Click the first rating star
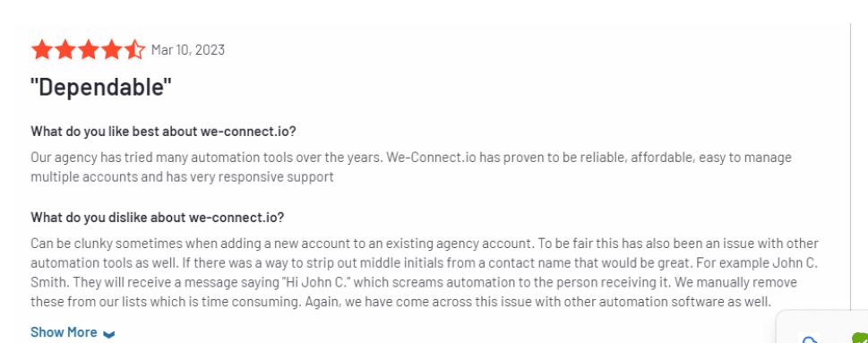This screenshot has height=343, width=868. tap(41, 50)
